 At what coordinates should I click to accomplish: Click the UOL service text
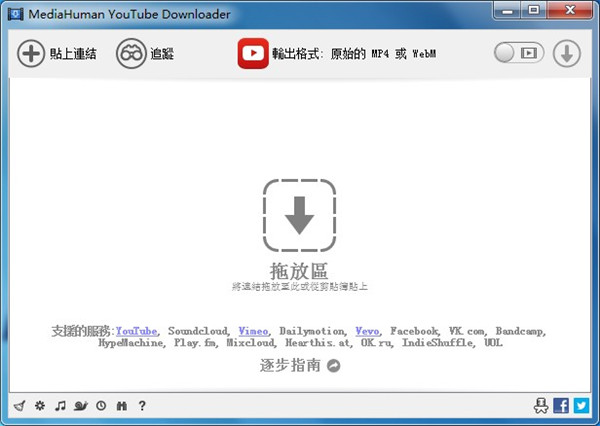493,343
